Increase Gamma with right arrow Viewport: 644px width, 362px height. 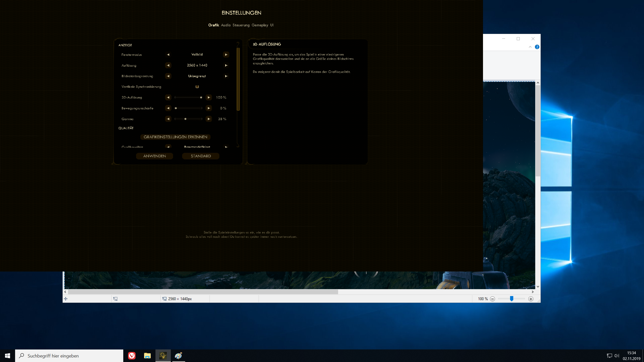click(x=209, y=119)
